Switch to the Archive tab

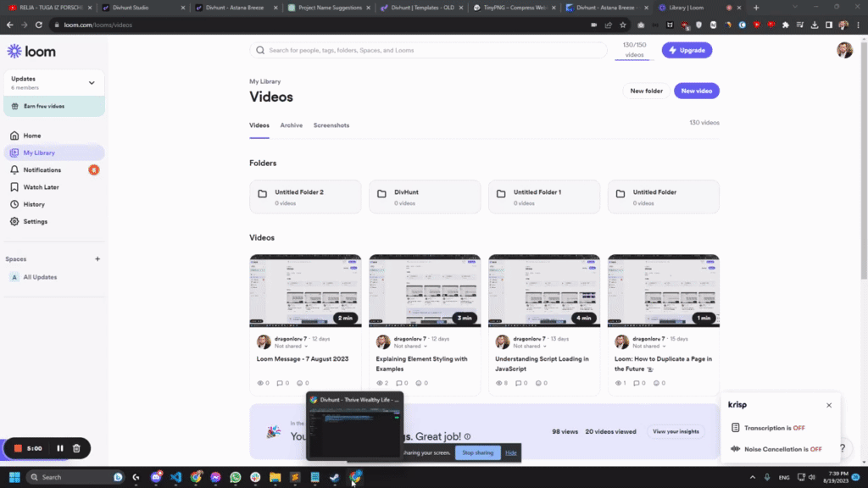click(x=292, y=125)
